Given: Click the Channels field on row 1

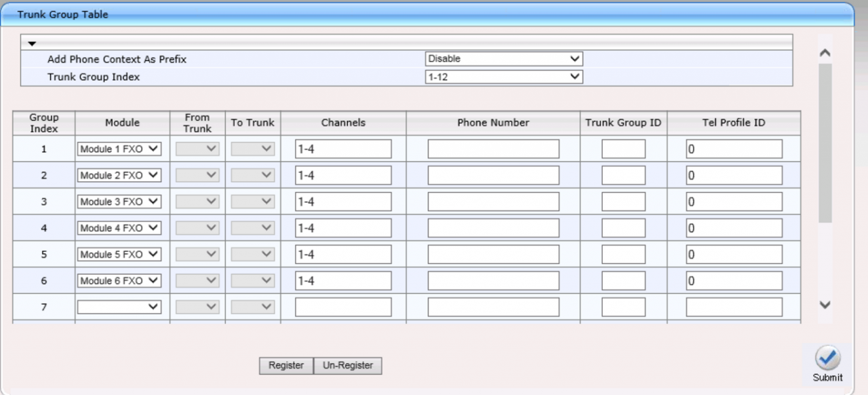Looking at the screenshot, I should pos(342,148).
